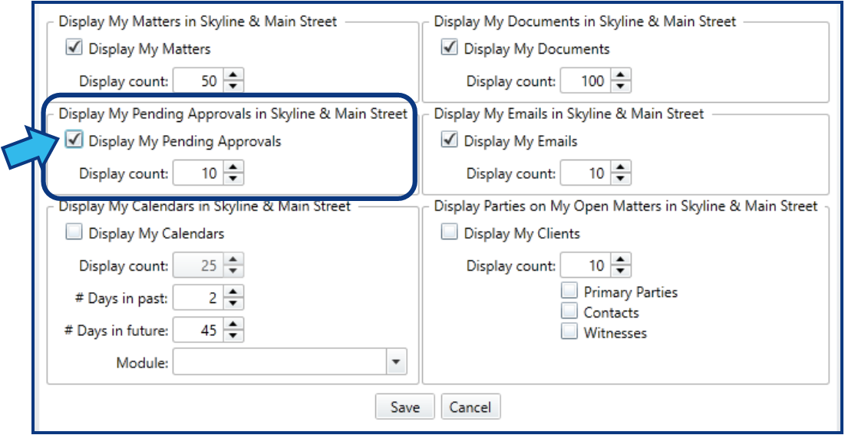Check the Witnesses option
This screenshot has height=435, width=868.
(x=569, y=331)
